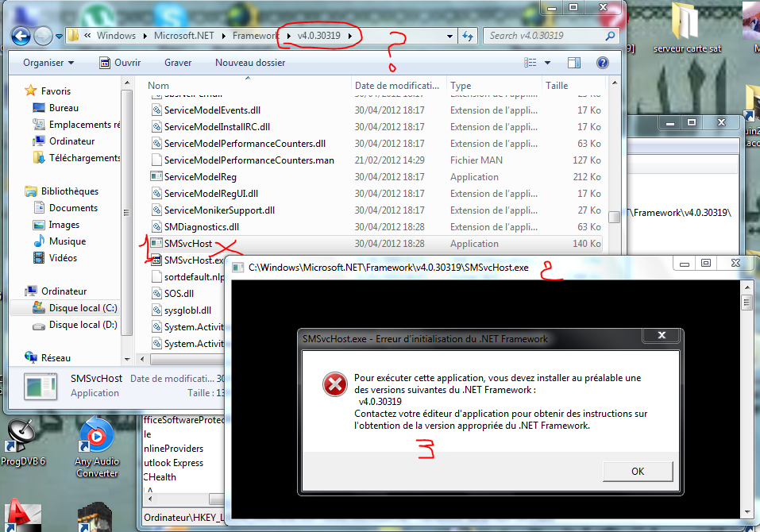Select Bureau in the navigation pane
Image resolution: width=760 pixels, height=532 pixels.
point(56,107)
